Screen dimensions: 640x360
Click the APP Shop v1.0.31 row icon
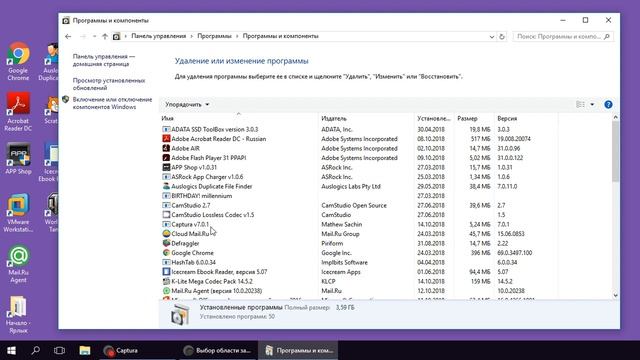[166, 167]
